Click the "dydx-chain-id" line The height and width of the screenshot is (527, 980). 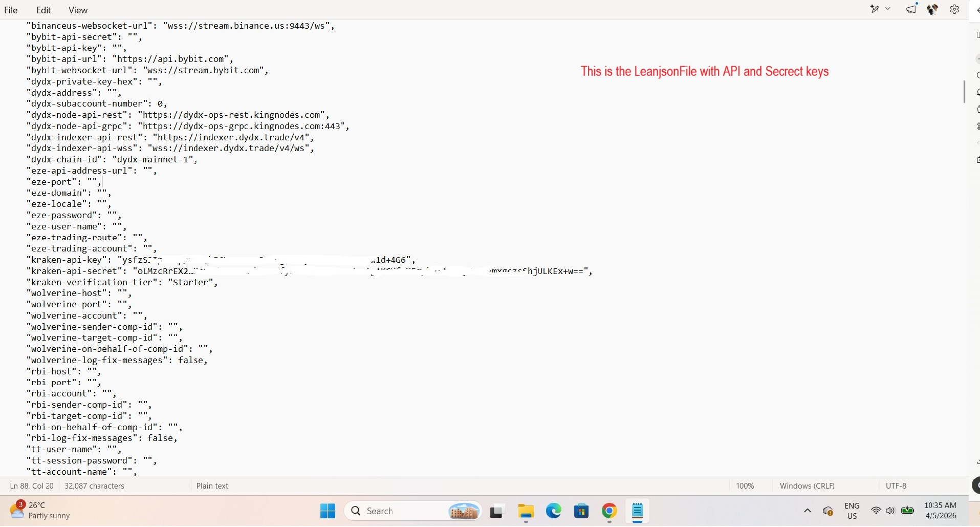112,159
